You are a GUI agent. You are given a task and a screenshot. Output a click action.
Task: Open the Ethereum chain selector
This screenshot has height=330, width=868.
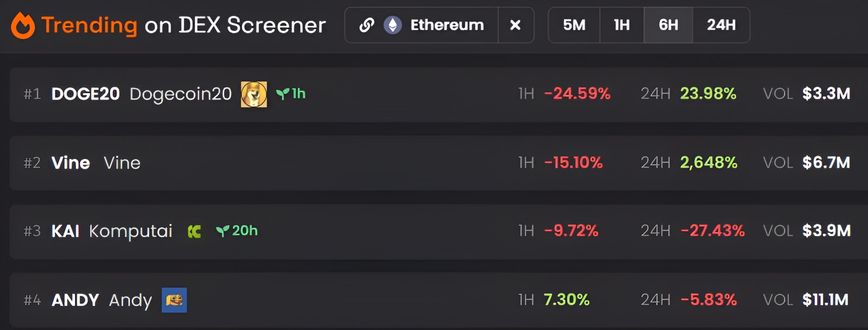446,25
